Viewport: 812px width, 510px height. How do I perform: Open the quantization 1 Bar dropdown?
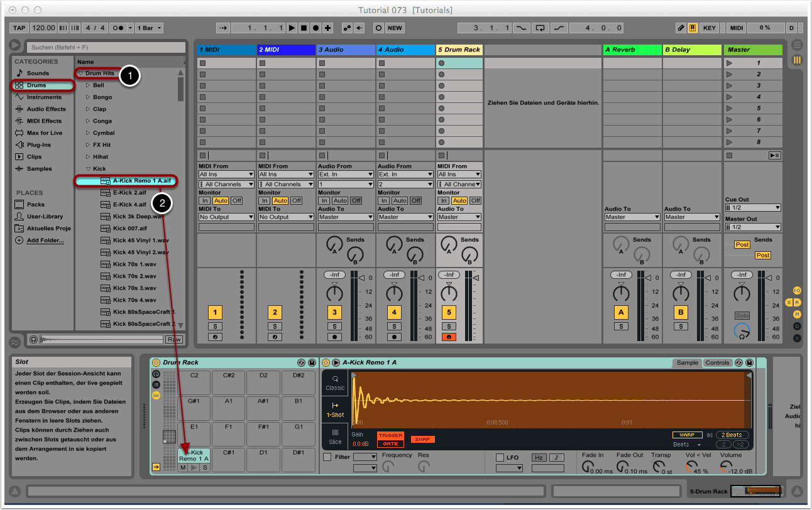(150, 28)
